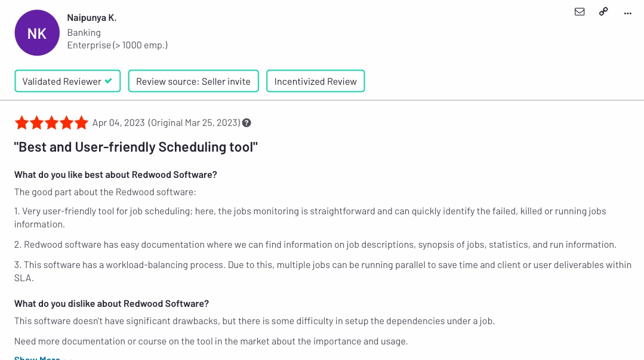Screen dimensions: 644x360
Task: Click the Enterprise (> 1000 emp.) label
Action: click(x=118, y=45)
